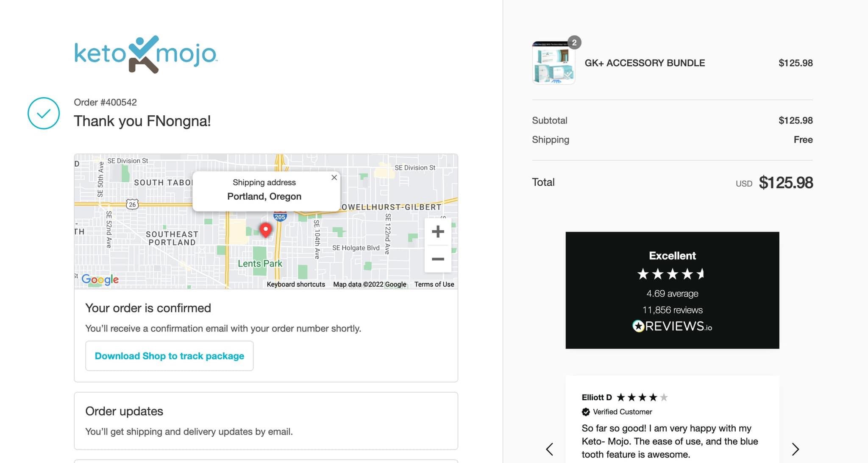Zoom out on the map
868x463 pixels.
click(438, 259)
